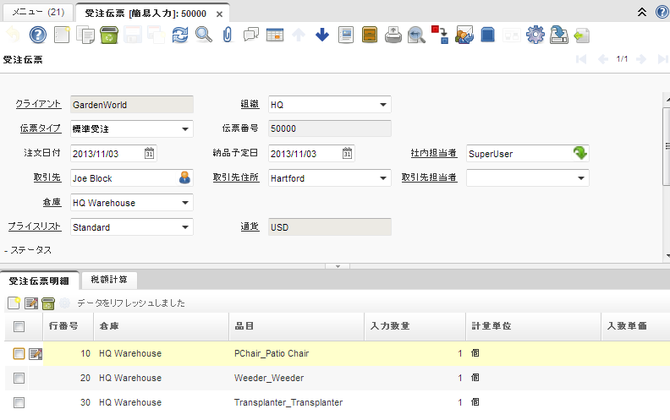Click the Print printer icon
The height and width of the screenshot is (420, 670).
click(x=393, y=35)
